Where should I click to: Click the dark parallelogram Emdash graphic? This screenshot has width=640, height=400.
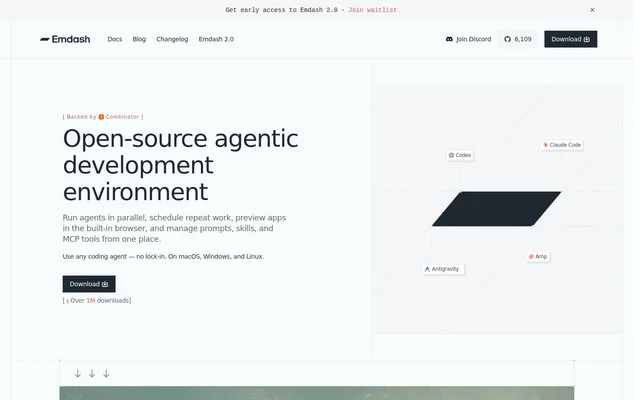point(496,209)
